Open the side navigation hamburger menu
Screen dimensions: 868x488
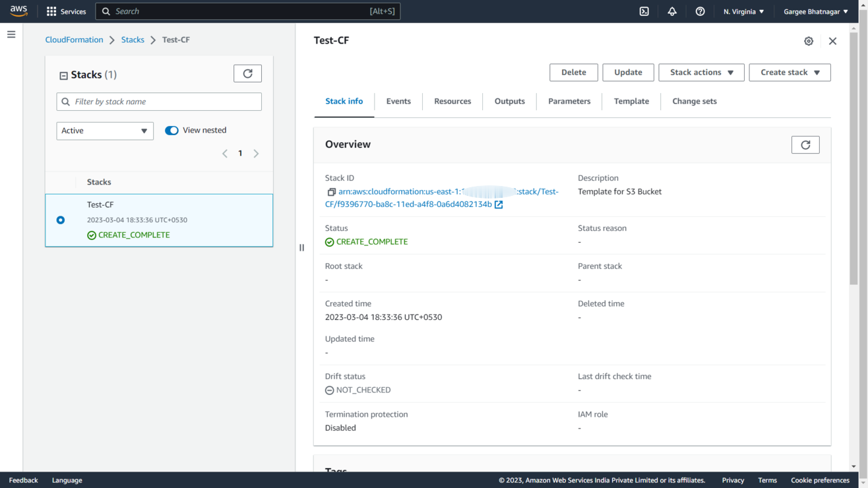[x=11, y=34]
